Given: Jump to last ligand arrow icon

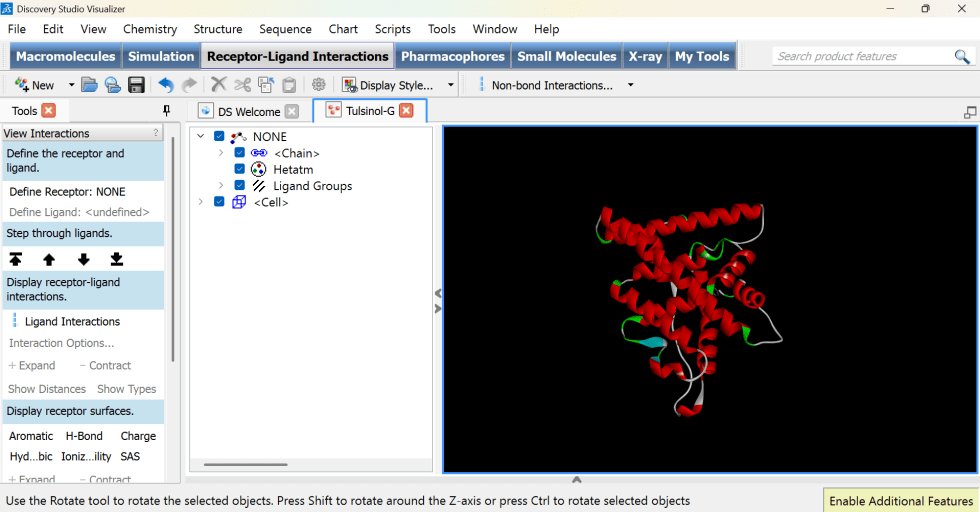Looking at the screenshot, I should (116, 259).
